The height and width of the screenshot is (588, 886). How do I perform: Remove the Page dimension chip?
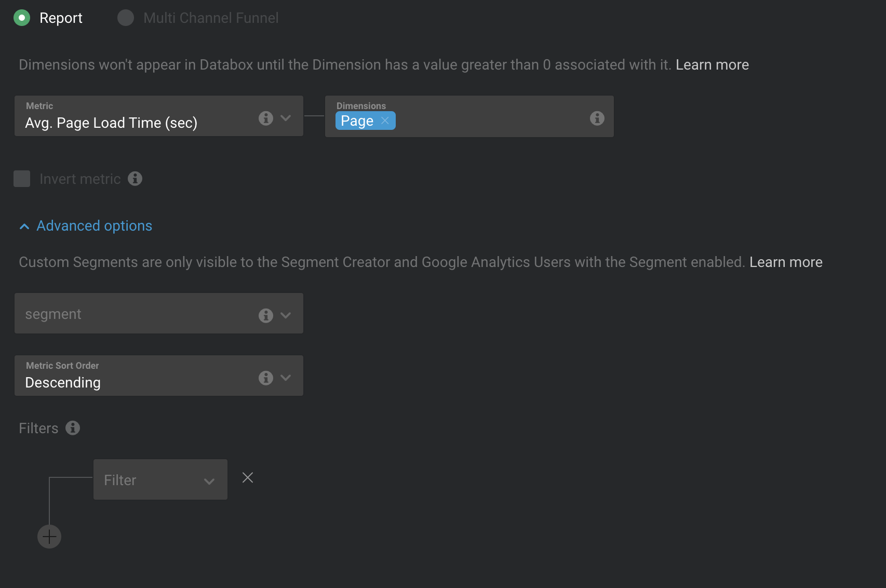tap(385, 121)
